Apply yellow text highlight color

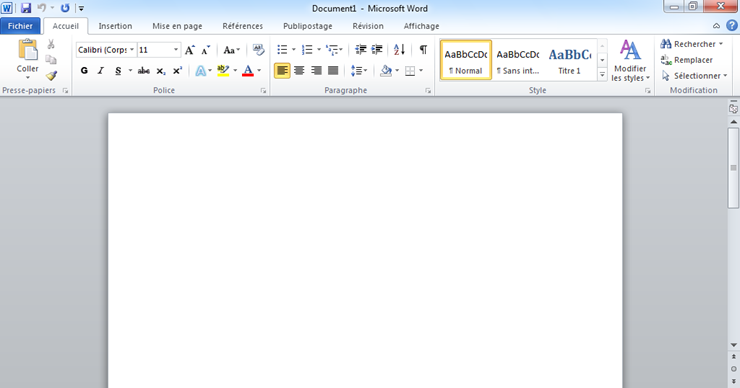click(223, 71)
